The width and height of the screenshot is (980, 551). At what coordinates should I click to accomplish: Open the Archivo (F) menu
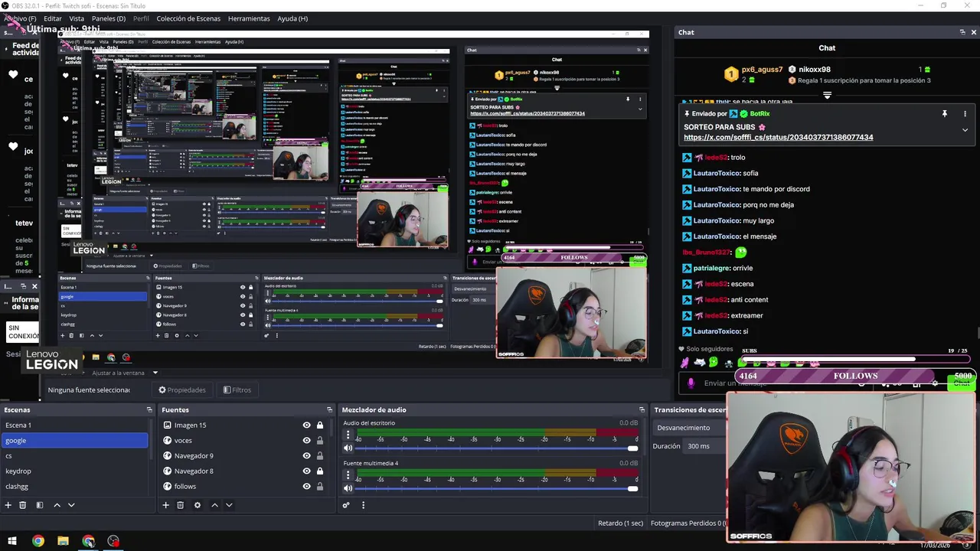20,18
